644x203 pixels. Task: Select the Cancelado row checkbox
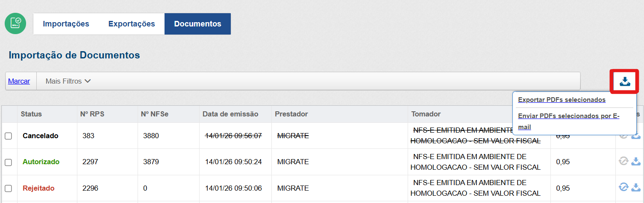[8, 136]
